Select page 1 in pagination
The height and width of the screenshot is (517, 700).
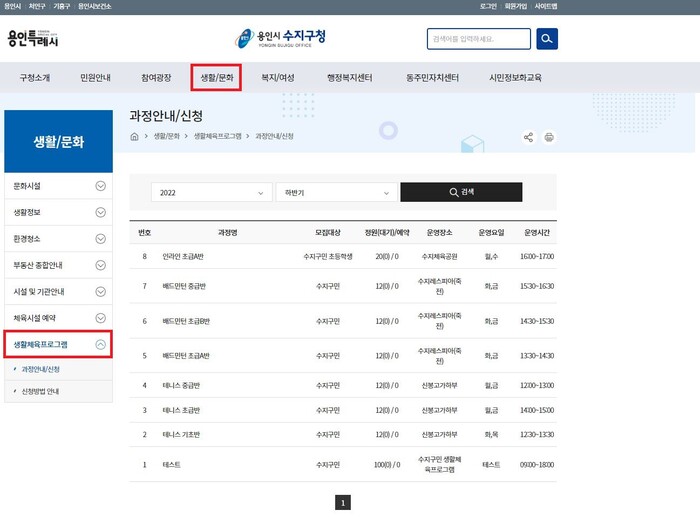pyautogui.click(x=343, y=503)
